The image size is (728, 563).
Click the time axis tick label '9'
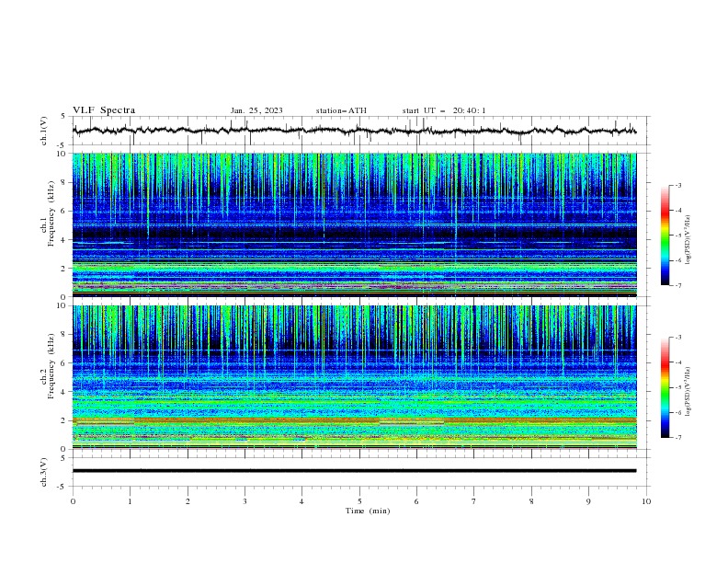588,501
